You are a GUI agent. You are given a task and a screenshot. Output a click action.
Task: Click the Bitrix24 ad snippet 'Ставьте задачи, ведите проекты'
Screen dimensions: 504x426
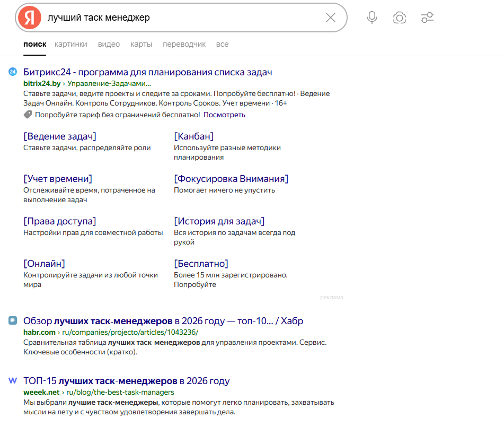click(x=176, y=99)
